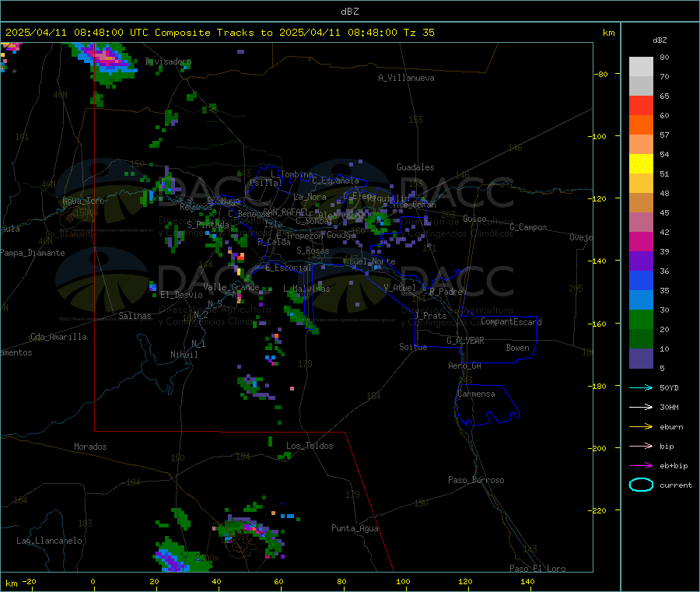Click the Valle_Grande map label
This screenshot has height=592, width=700.
tap(231, 287)
